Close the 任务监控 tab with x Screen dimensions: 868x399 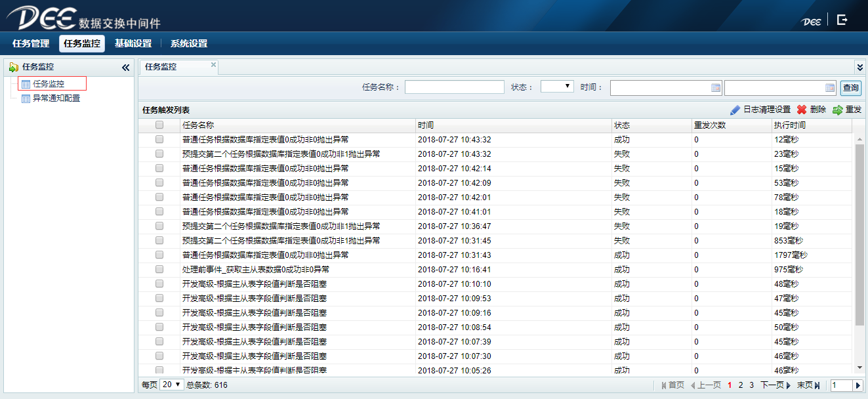pyautogui.click(x=213, y=64)
